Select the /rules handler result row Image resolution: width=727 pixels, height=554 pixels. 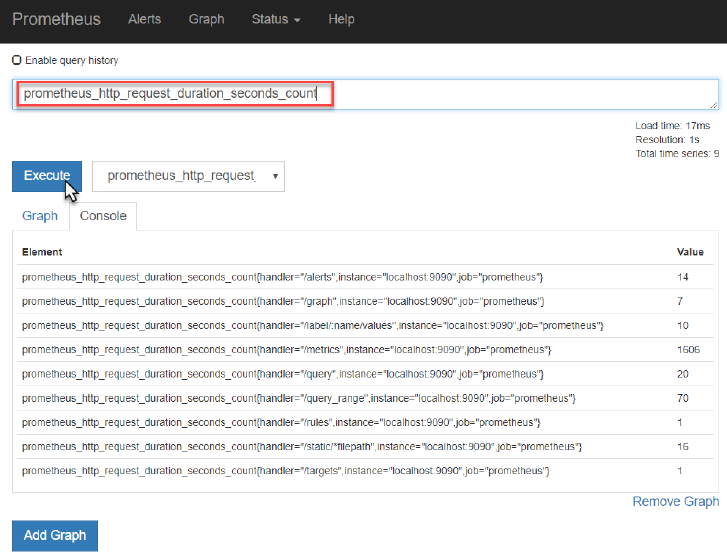(365, 422)
